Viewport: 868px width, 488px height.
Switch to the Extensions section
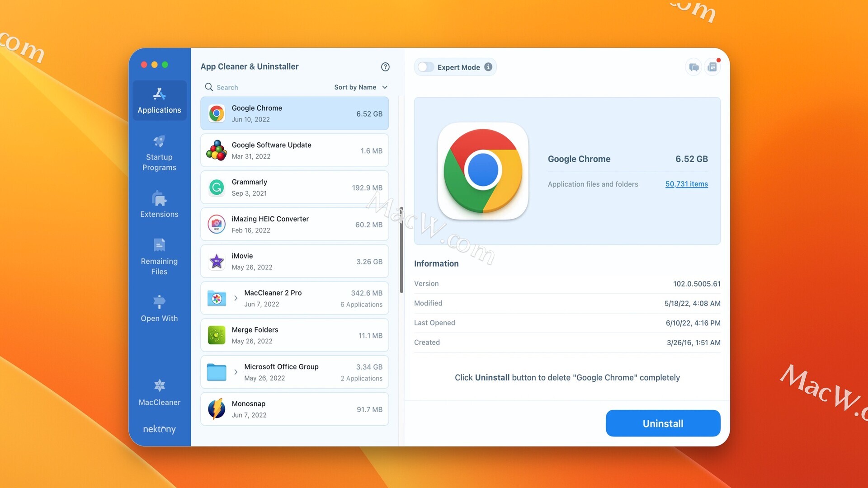pyautogui.click(x=159, y=204)
